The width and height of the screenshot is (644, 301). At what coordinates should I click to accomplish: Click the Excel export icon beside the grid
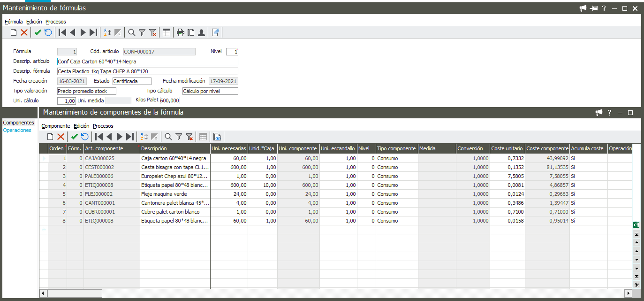tap(636, 225)
